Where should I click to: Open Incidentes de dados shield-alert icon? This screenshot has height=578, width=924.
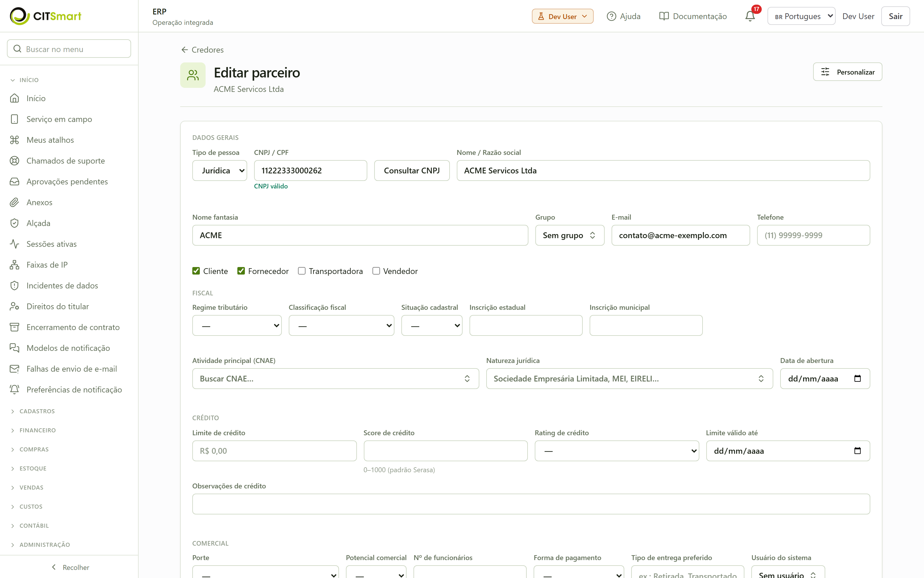(14, 286)
